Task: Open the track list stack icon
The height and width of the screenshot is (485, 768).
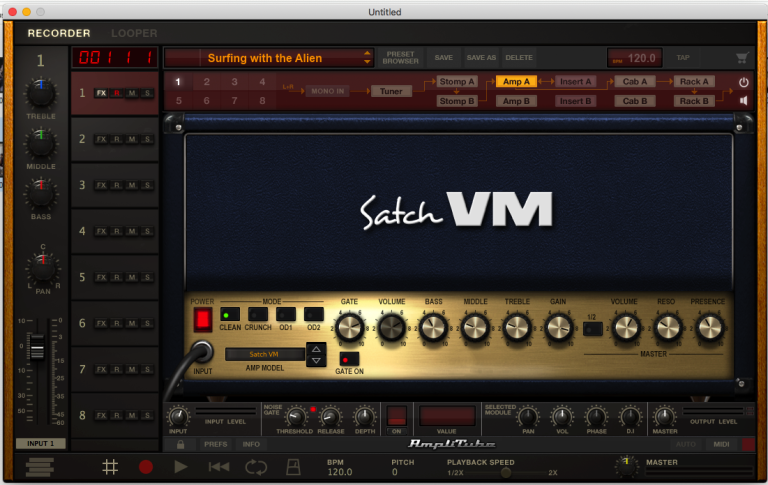Action: click(40, 467)
